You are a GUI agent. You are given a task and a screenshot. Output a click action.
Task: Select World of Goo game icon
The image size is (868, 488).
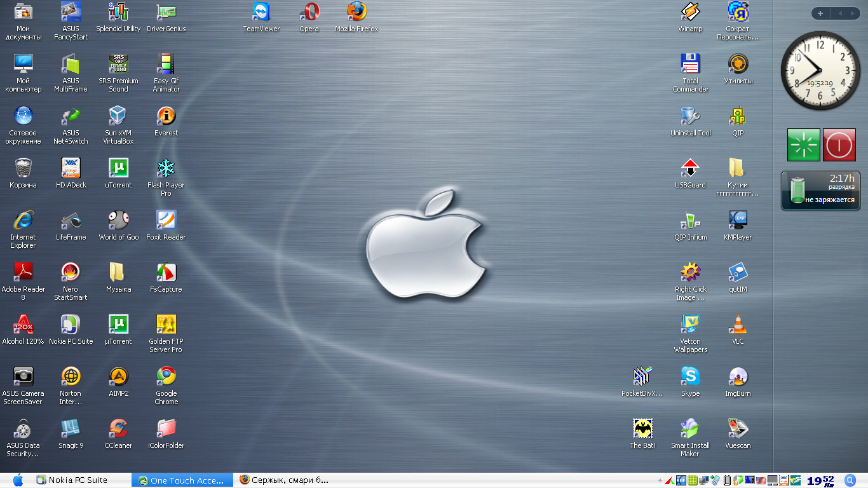click(x=118, y=220)
